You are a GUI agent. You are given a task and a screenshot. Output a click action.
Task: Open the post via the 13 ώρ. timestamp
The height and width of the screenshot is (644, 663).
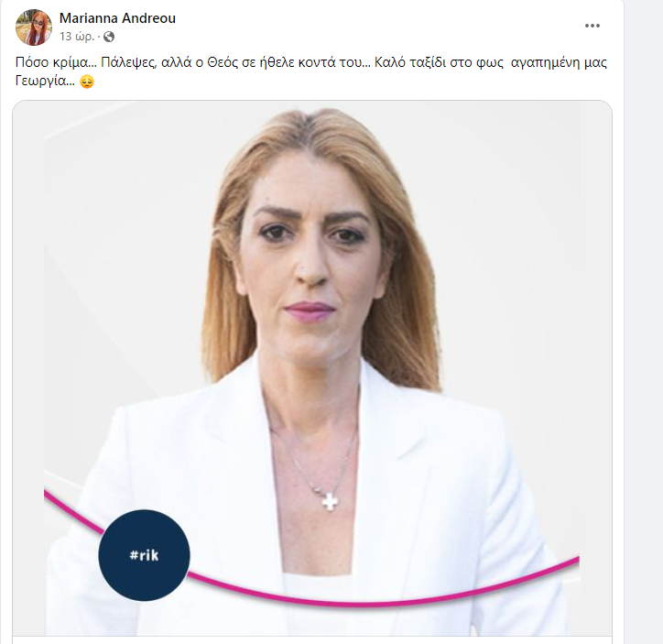[77, 37]
